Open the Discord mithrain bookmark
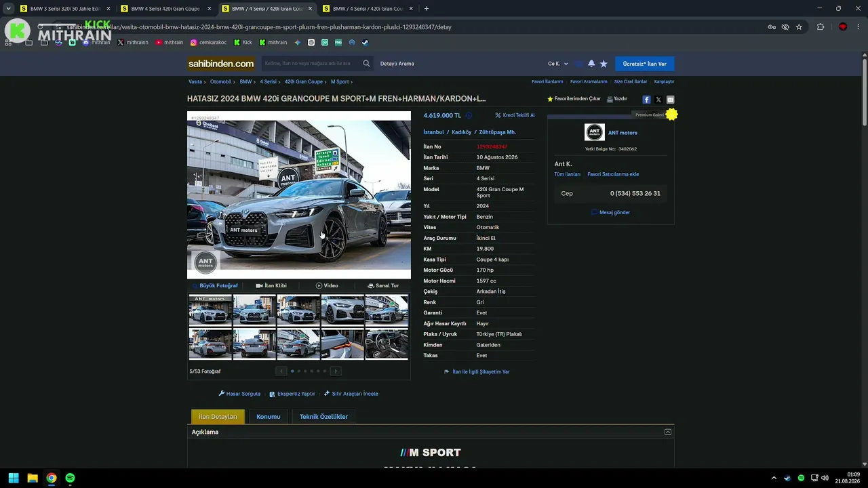 point(96,42)
